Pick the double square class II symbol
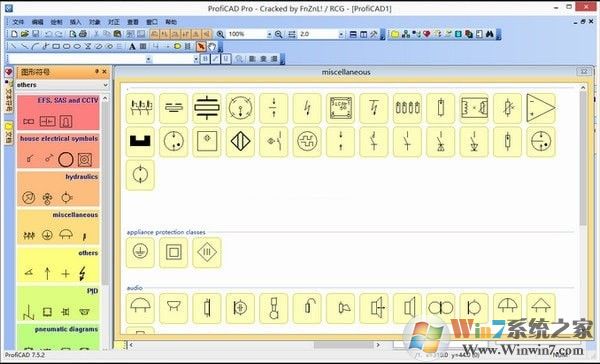600x364 pixels. pos(173,252)
